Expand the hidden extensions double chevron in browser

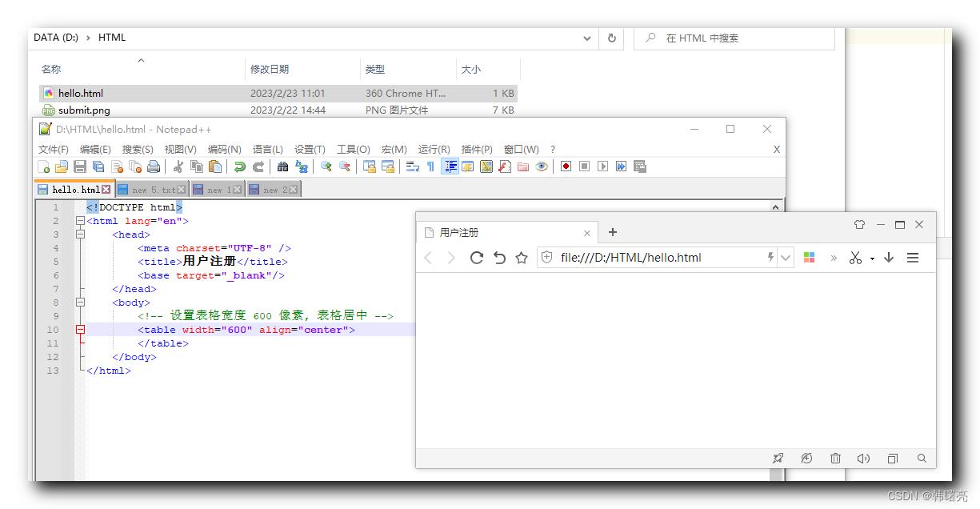click(833, 258)
